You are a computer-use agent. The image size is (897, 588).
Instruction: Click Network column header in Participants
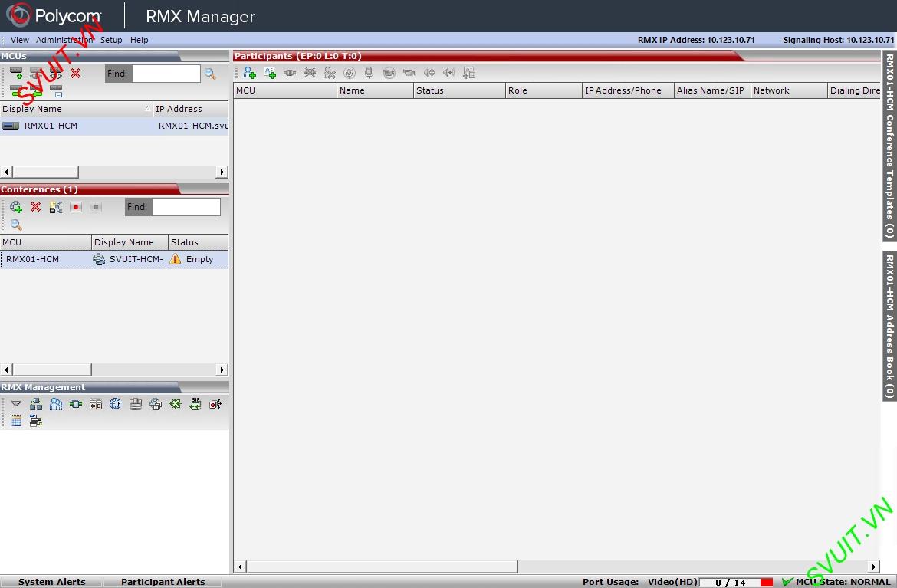point(789,90)
